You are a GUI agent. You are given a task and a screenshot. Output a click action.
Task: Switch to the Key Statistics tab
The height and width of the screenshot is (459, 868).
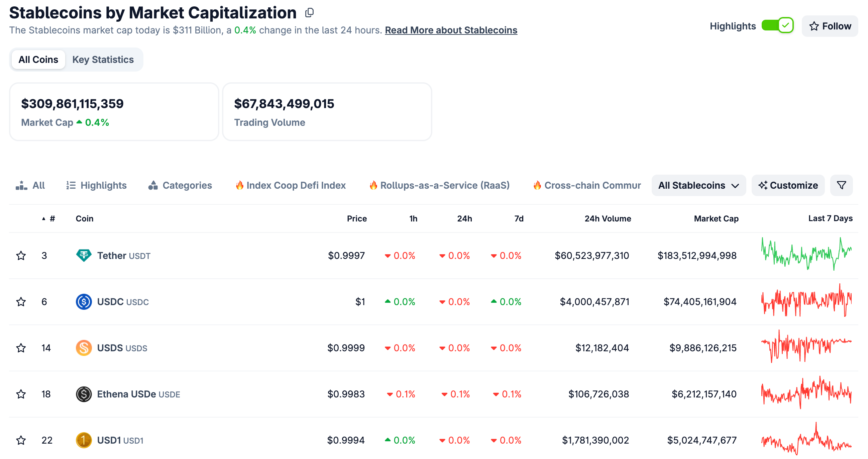103,59
